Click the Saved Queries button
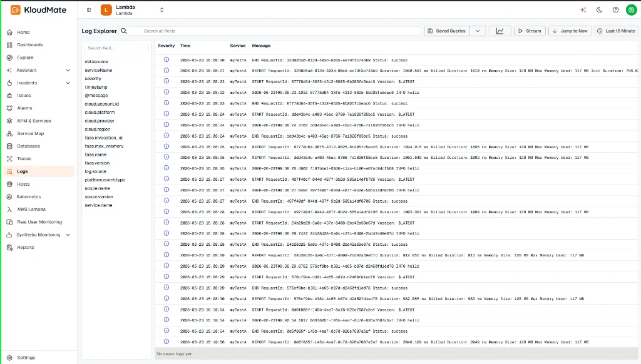This screenshot has width=641, height=364. [446, 31]
